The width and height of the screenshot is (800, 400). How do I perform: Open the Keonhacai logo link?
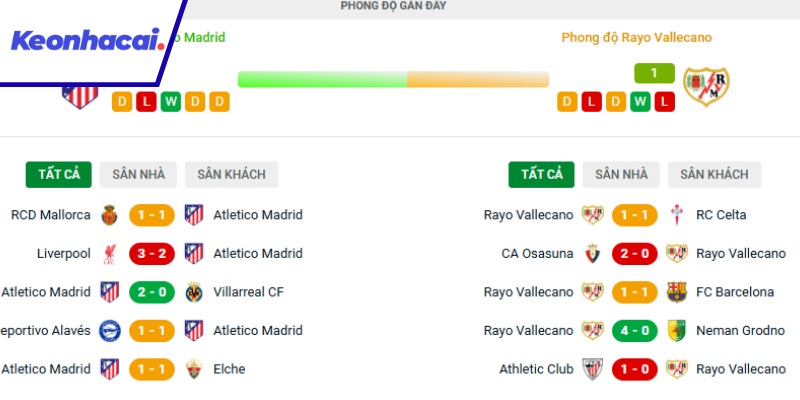[85, 41]
